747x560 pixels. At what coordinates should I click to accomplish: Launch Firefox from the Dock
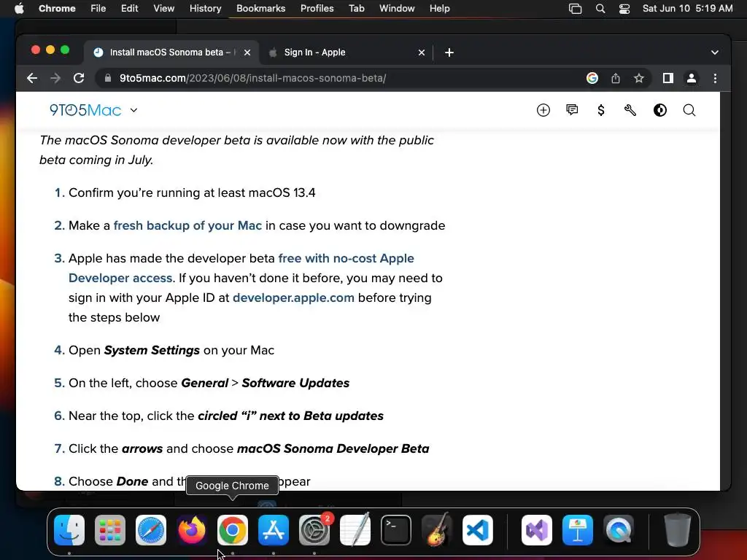(x=192, y=530)
